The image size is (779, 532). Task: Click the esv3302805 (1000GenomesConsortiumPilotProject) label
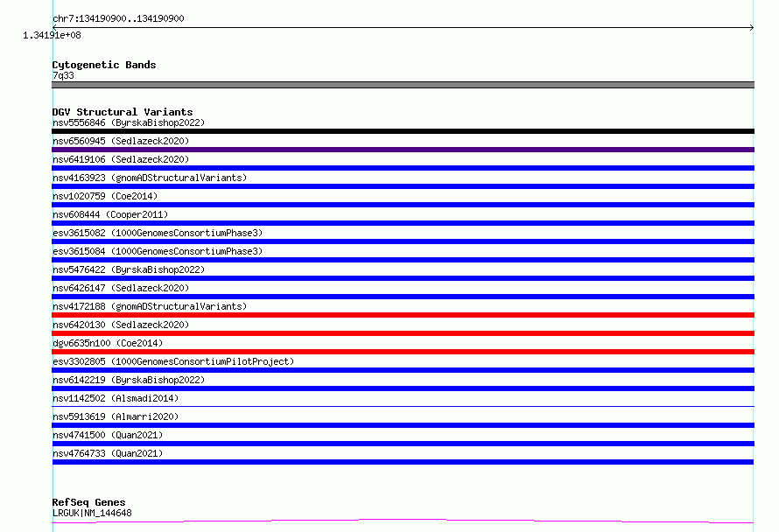173,361
